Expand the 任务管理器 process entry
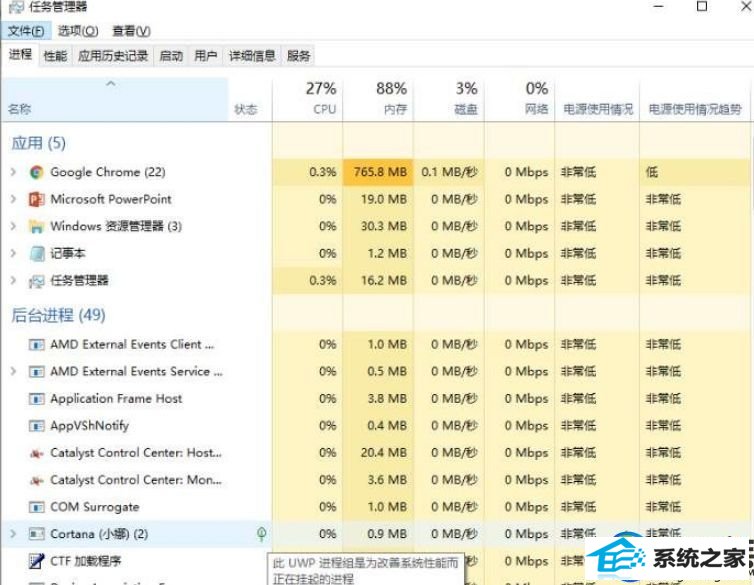Viewport: 754px width, 585px height. (x=13, y=280)
